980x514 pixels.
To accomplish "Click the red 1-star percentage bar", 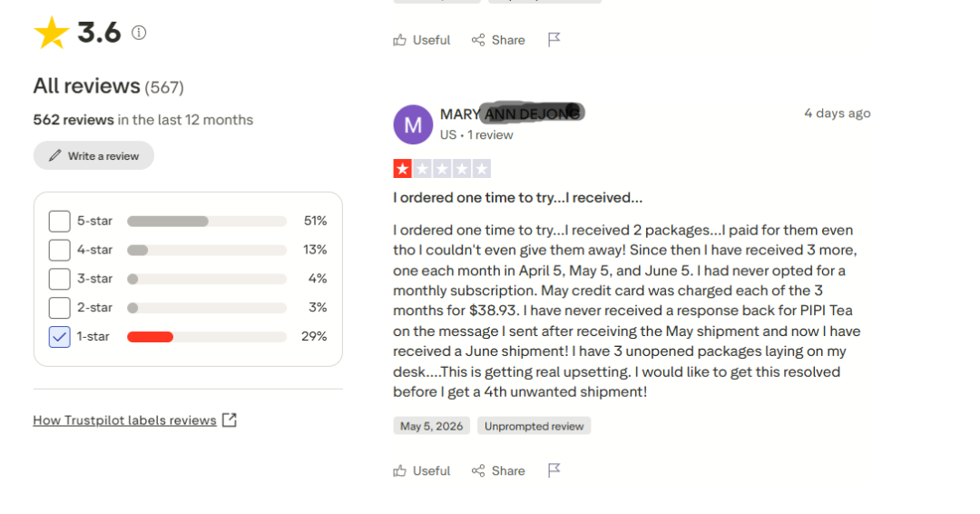I will coord(150,337).
